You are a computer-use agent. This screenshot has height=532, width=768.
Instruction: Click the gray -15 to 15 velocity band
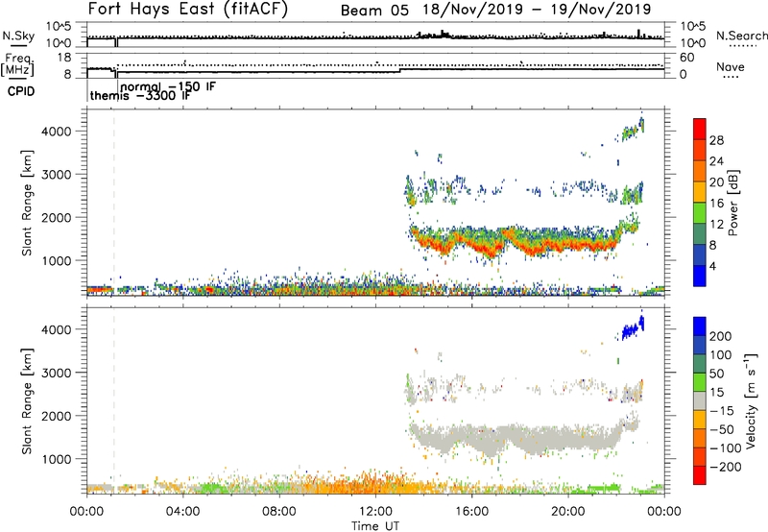[700, 400]
